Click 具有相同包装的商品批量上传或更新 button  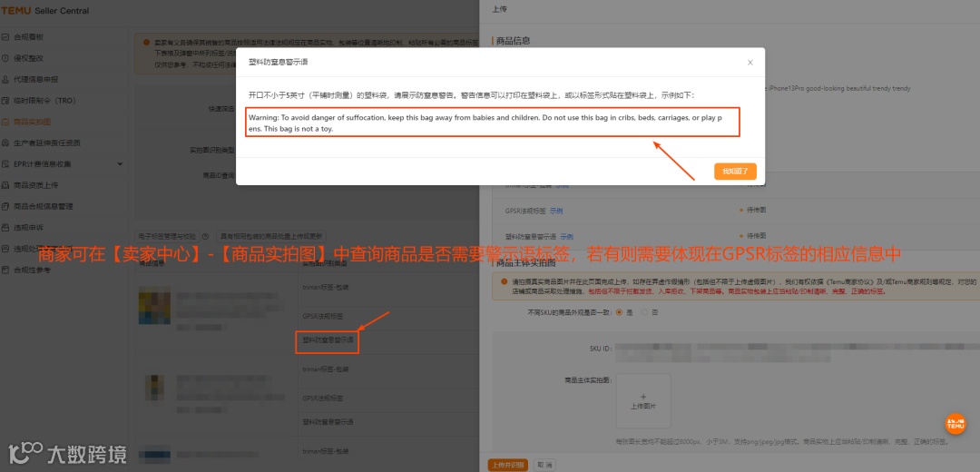point(271,236)
